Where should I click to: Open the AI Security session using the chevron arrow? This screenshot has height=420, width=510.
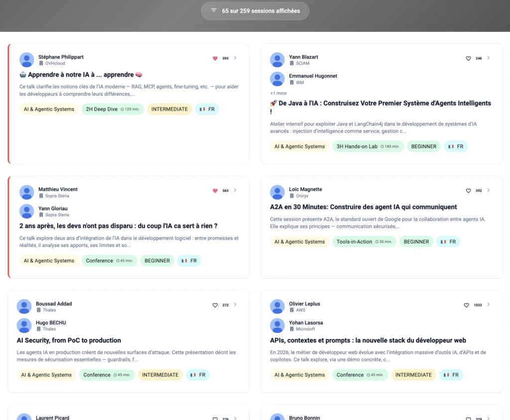pos(235,304)
